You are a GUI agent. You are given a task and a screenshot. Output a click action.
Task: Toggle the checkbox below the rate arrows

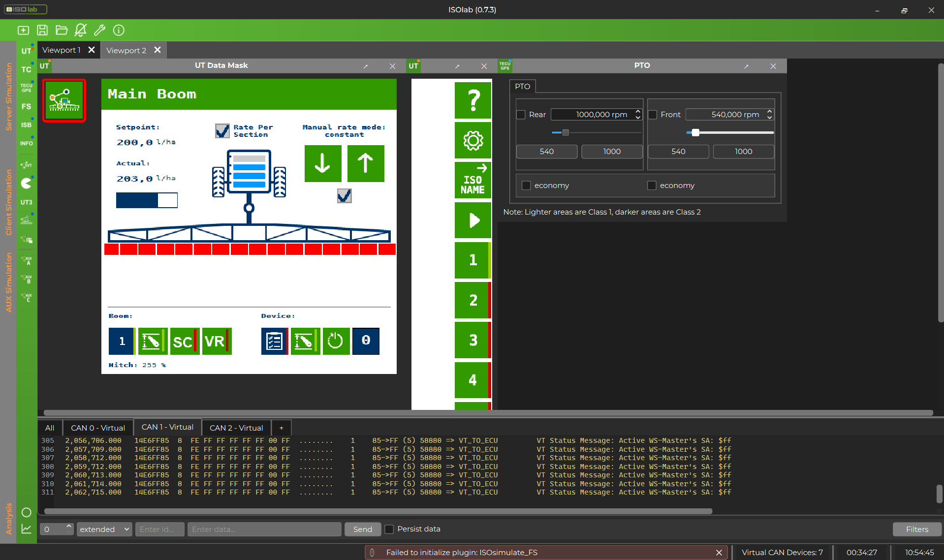coord(345,196)
